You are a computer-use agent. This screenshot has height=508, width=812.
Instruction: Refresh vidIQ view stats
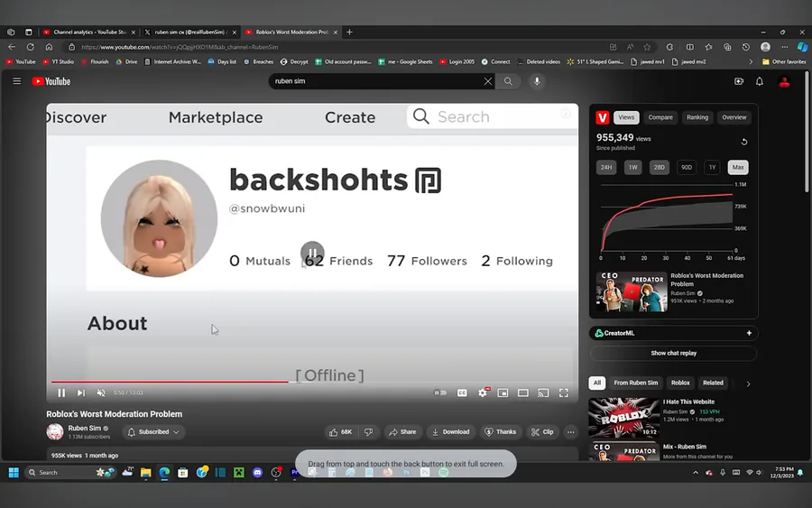coord(744,142)
